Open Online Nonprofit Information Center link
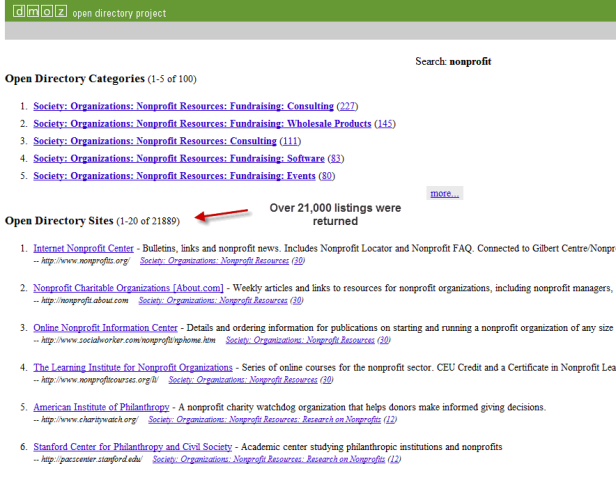This screenshot has height=480, width=616. click(x=106, y=327)
